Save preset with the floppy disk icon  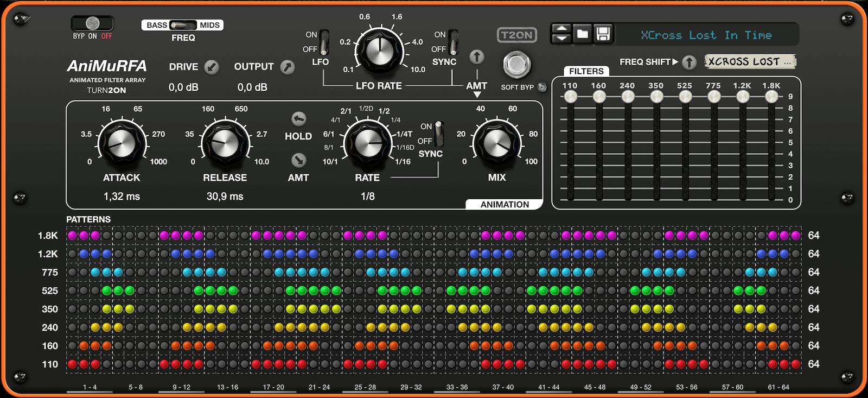pos(603,34)
